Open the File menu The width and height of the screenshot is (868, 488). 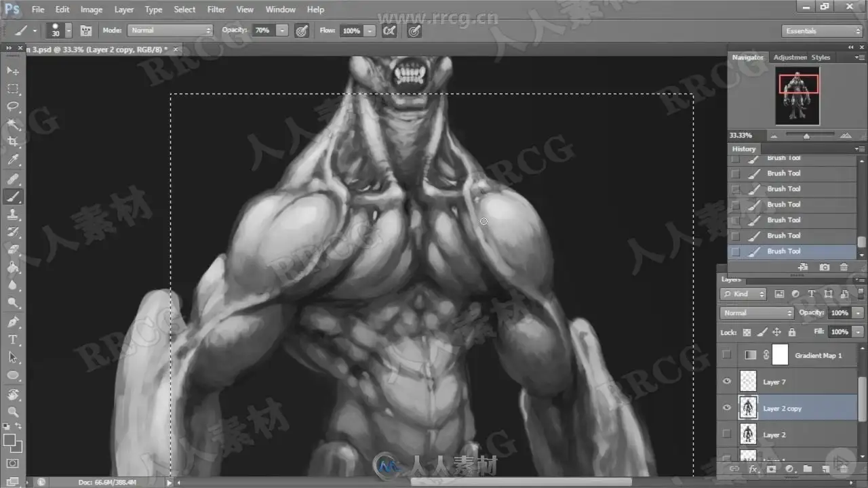pyautogui.click(x=38, y=9)
